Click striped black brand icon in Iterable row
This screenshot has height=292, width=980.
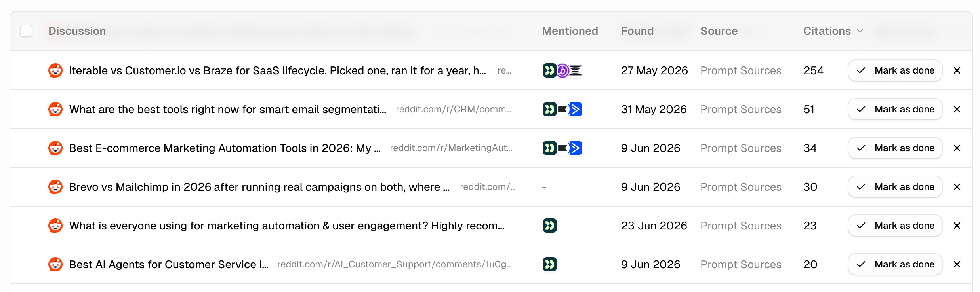576,70
